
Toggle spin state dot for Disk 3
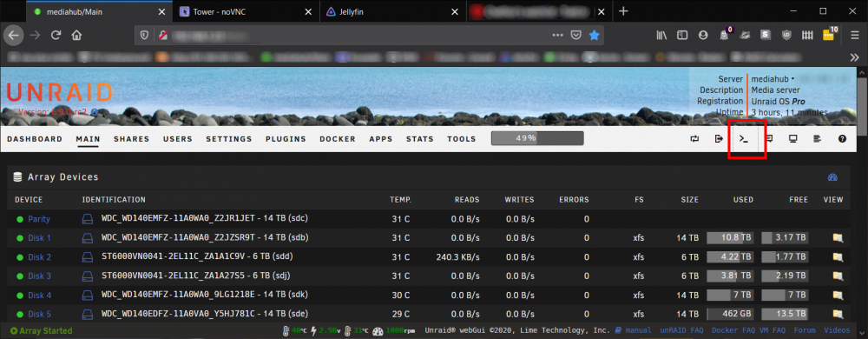coord(19,276)
